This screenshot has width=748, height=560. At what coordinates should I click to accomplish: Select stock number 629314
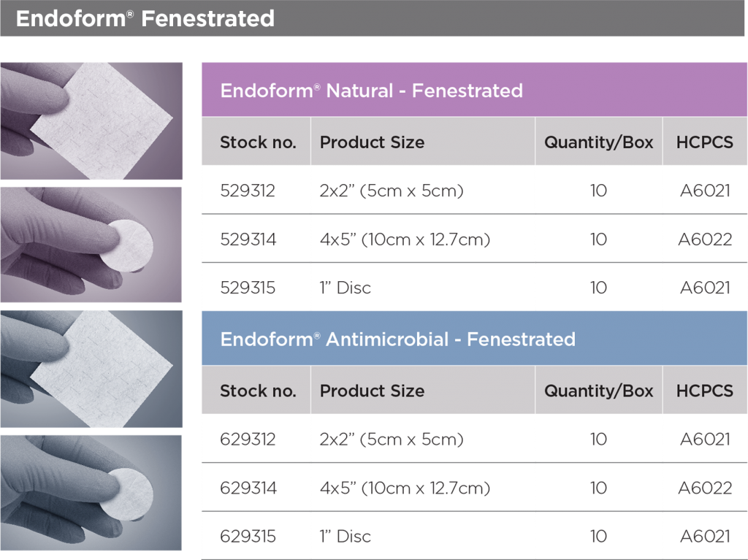coord(248,488)
